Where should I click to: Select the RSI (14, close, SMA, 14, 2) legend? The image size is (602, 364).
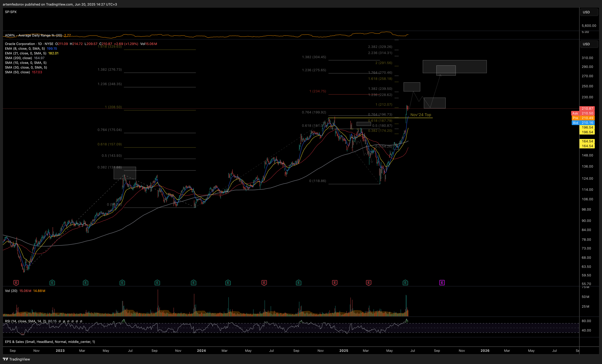point(25,321)
